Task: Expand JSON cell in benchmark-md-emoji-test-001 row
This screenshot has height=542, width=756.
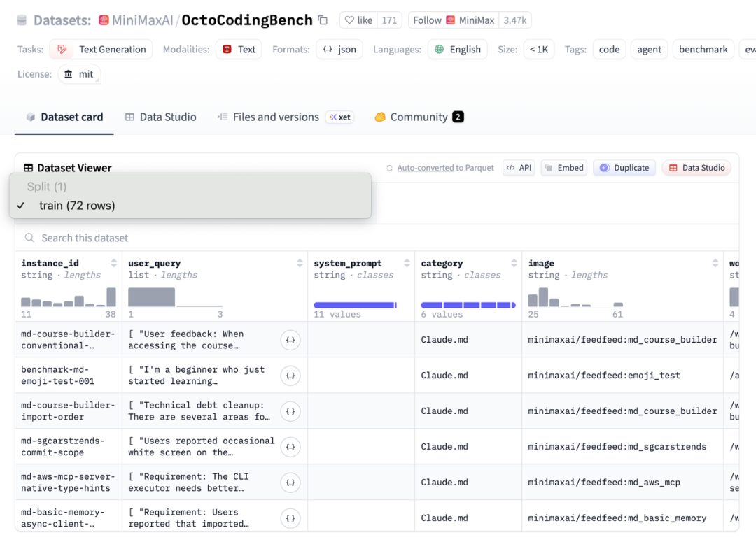Action: [290, 376]
